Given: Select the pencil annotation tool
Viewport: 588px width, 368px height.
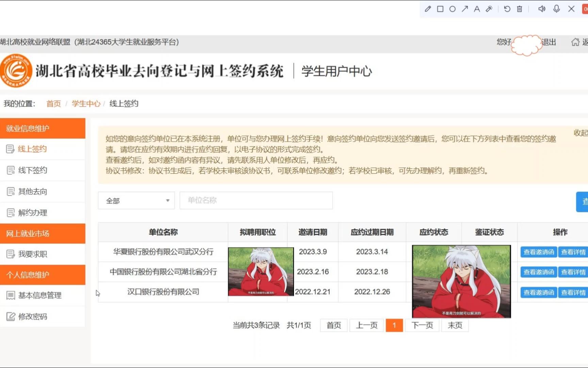Looking at the screenshot, I should coord(428,9).
